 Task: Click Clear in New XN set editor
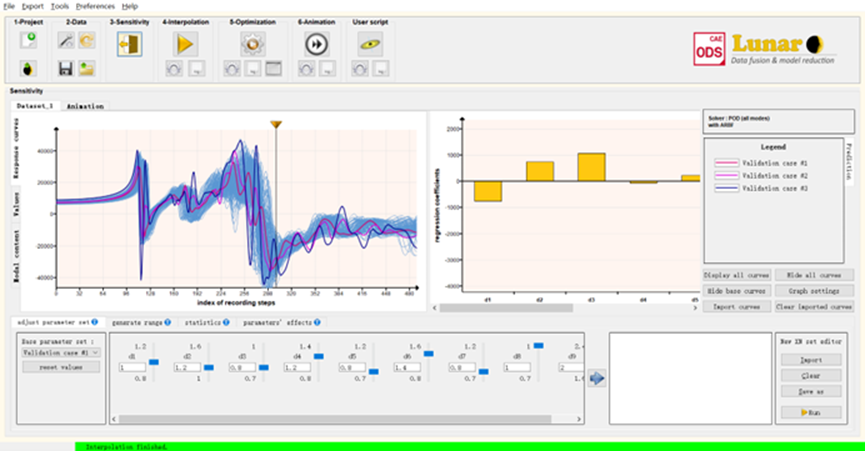tap(811, 375)
